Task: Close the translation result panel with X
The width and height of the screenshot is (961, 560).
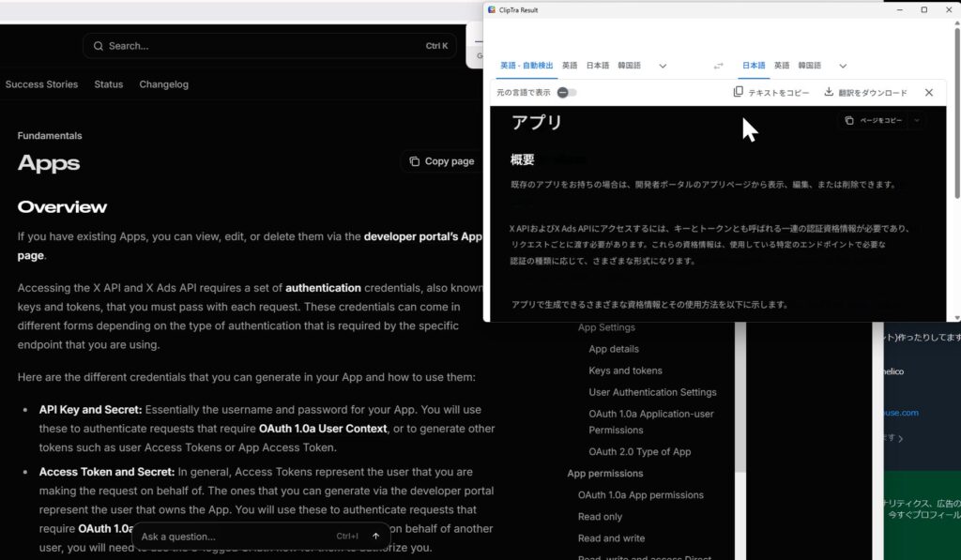Action: 928,92
